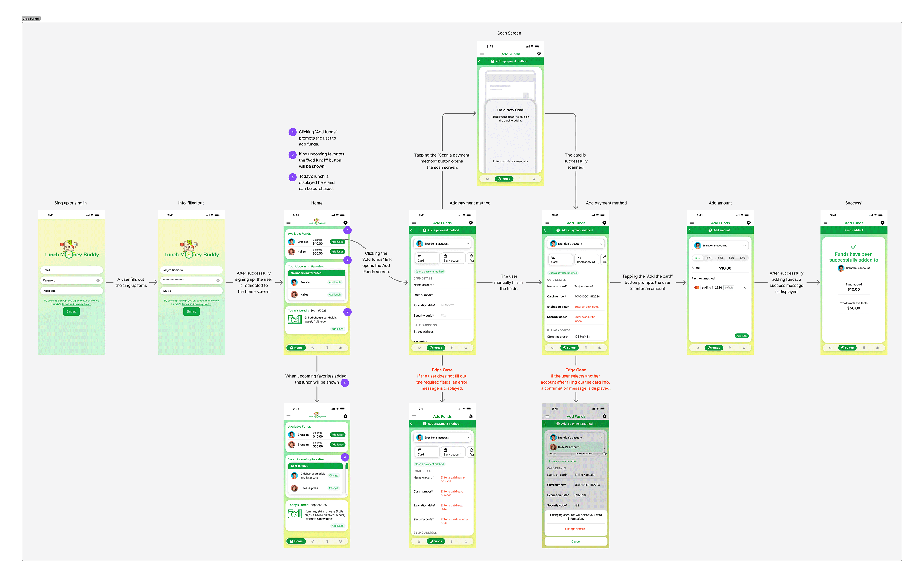Select the $20 preset amount option

(709, 258)
